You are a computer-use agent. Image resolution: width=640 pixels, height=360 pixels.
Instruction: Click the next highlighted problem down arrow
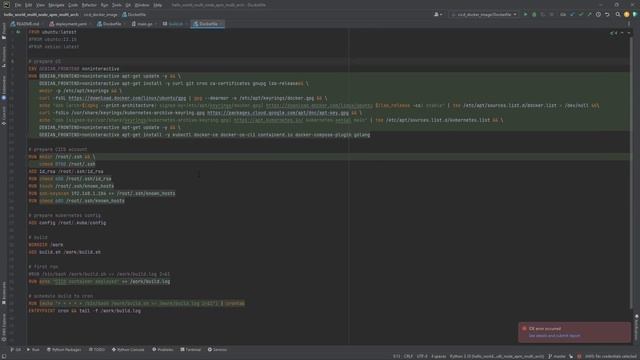(629, 33)
